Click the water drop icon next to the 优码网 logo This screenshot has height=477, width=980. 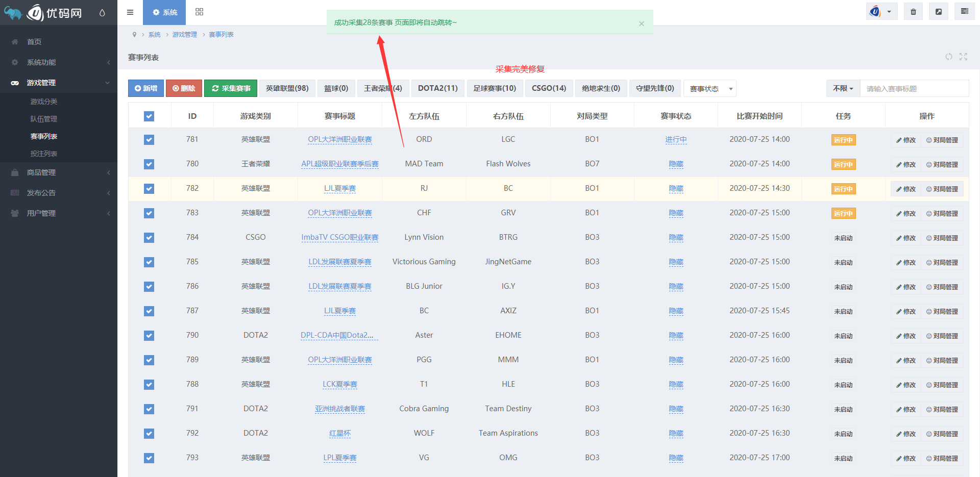pyautogui.click(x=102, y=13)
